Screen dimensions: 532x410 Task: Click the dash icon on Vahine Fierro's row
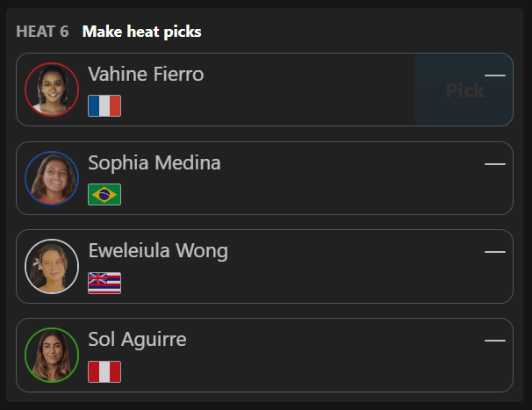pos(495,76)
